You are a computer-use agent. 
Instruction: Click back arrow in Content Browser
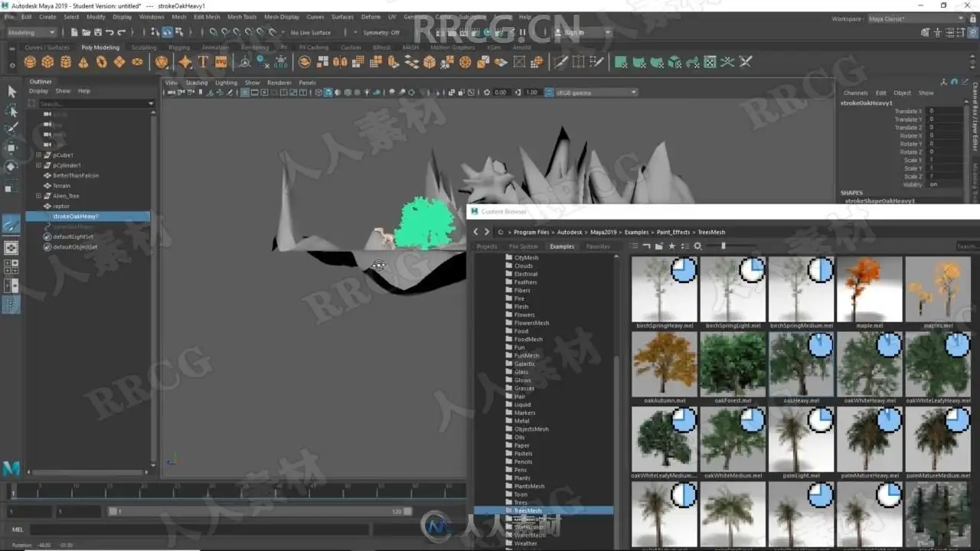click(475, 231)
